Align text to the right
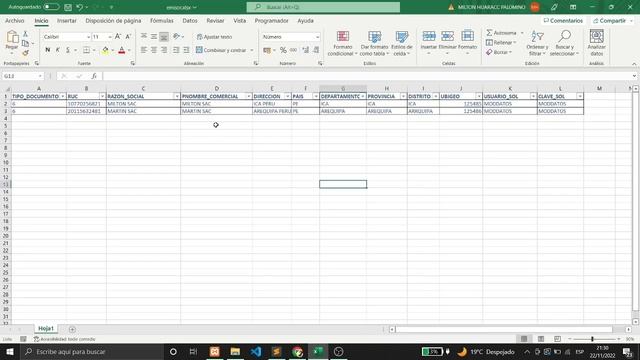 point(164,50)
